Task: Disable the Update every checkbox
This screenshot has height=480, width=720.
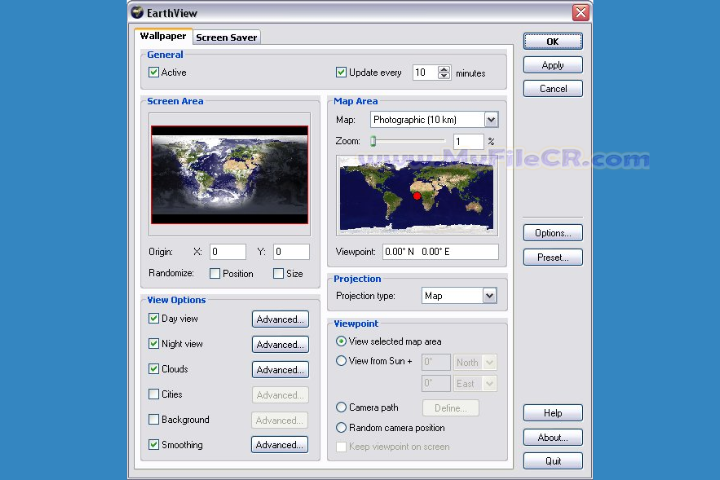Action: (x=341, y=73)
